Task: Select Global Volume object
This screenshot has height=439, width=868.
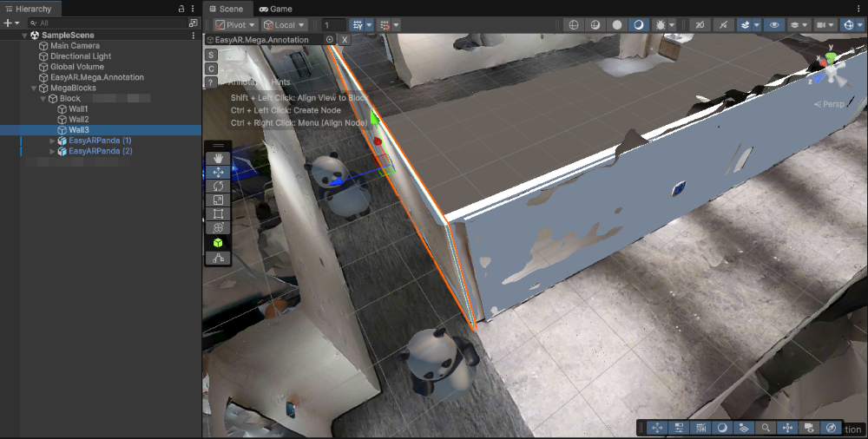Action: 77,67
